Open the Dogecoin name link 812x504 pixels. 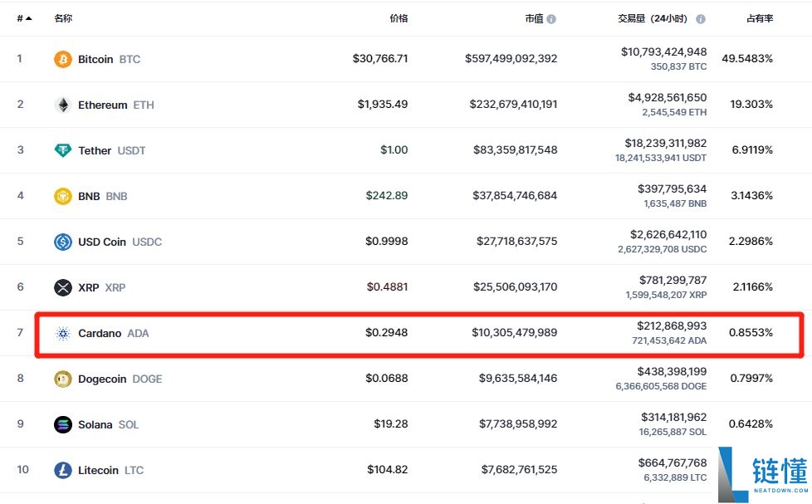point(102,379)
